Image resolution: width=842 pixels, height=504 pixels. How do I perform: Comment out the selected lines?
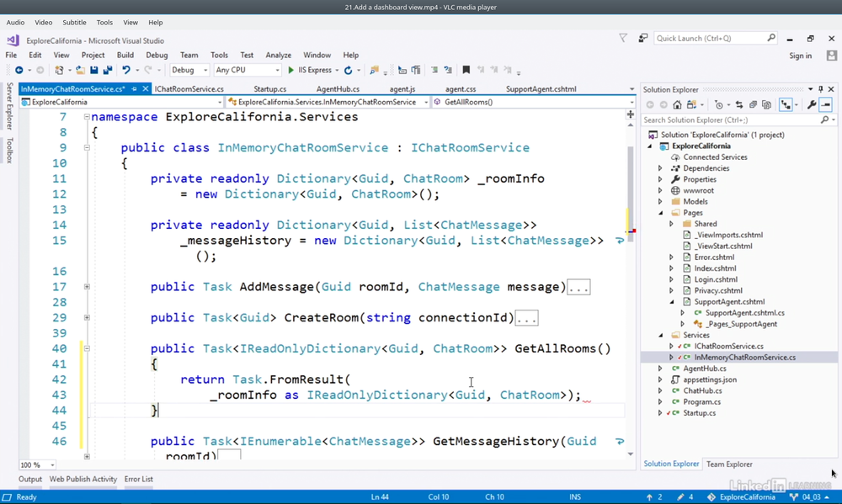tap(434, 70)
